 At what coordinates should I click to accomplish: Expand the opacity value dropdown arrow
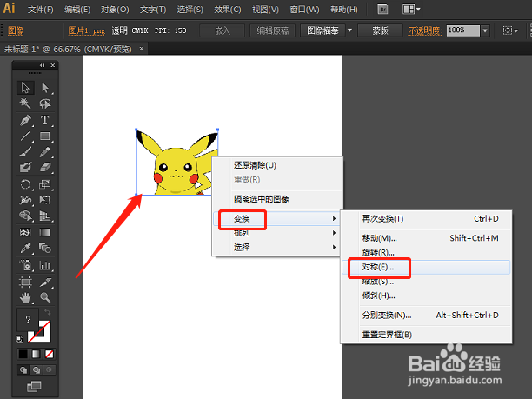click(x=485, y=31)
